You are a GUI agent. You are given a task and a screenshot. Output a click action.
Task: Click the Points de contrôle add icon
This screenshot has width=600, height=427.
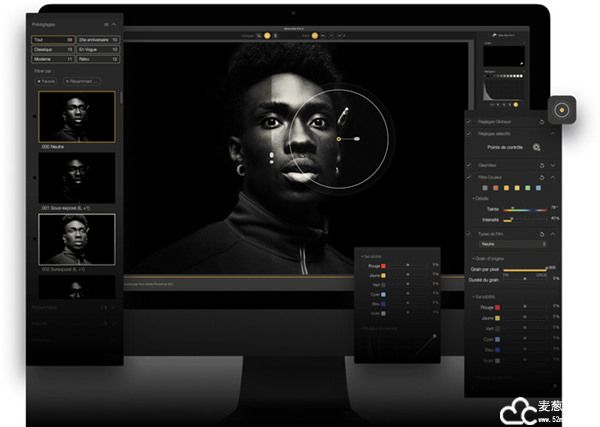tap(537, 147)
